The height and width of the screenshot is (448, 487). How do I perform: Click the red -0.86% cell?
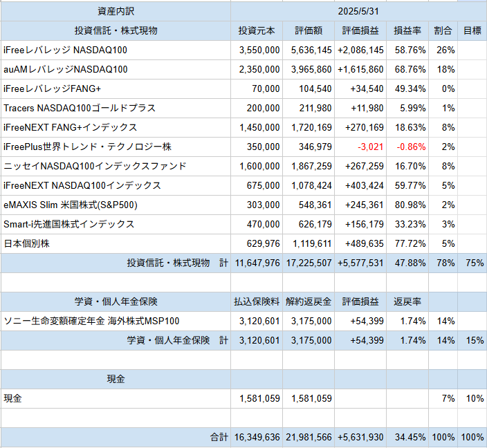(x=407, y=147)
